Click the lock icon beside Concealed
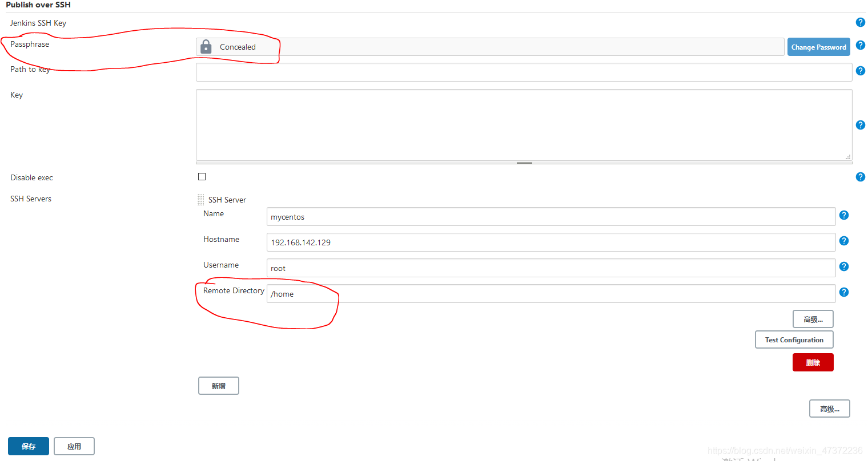Image resolution: width=868 pixels, height=461 pixels. (206, 47)
